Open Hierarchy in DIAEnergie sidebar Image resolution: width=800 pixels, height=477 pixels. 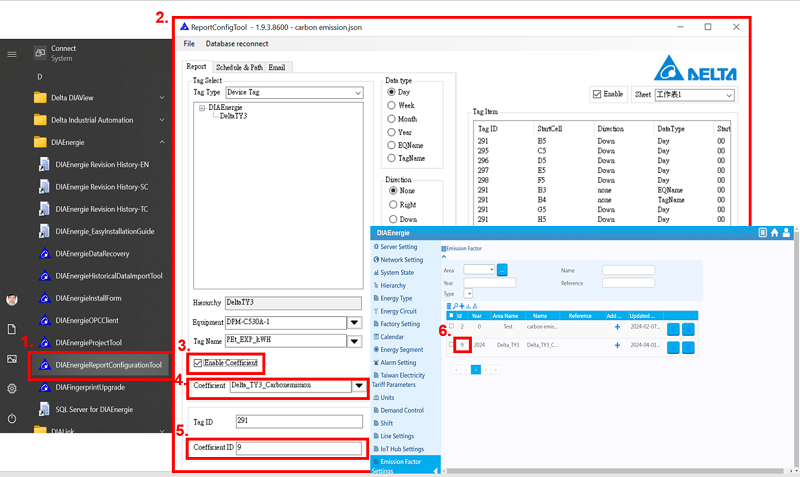390,286
